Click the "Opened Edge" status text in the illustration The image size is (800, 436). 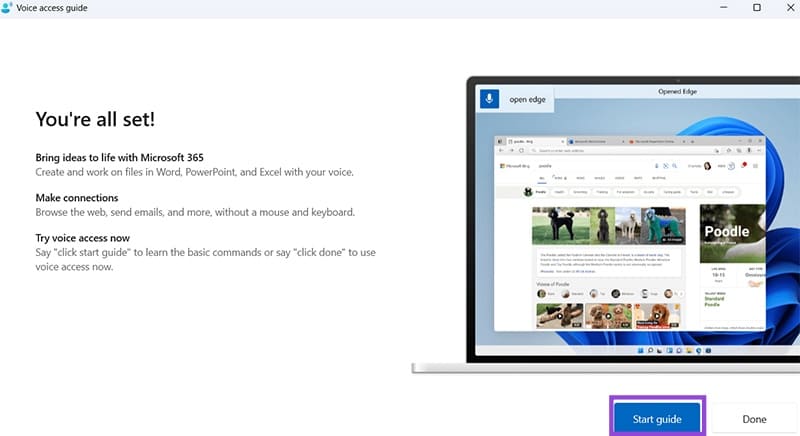[x=677, y=92]
